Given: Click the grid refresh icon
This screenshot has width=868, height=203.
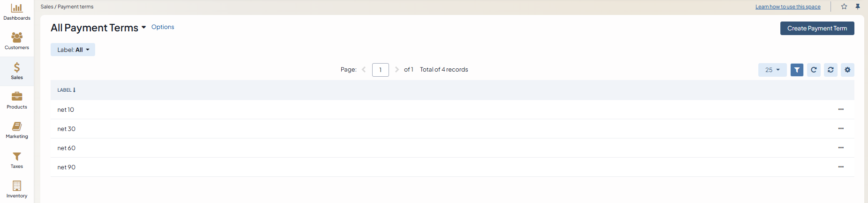Looking at the screenshot, I should pos(814,70).
